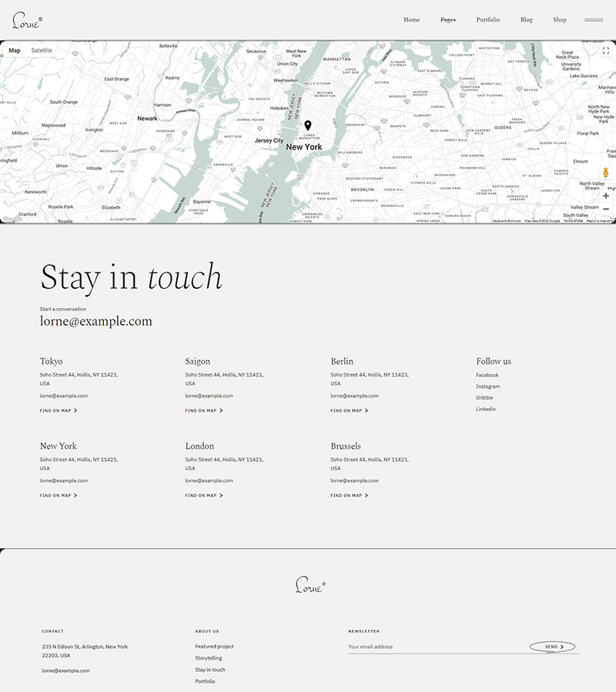Click the Lorne logo in header
This screenshot has width=616, height=692.
click(x=27, y=21)
